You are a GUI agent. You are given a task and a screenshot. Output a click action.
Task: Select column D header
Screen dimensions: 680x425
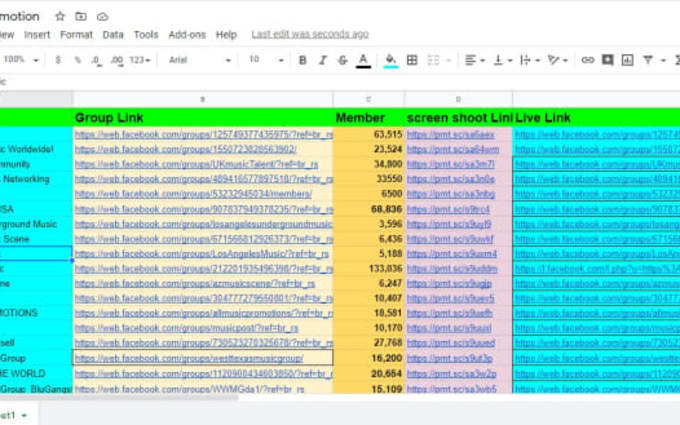click(x=458, y=99)
